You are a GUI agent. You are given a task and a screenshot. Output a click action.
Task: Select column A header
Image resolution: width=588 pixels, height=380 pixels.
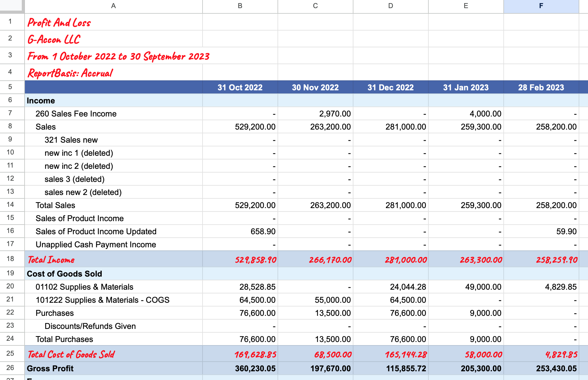pos(114,6)
